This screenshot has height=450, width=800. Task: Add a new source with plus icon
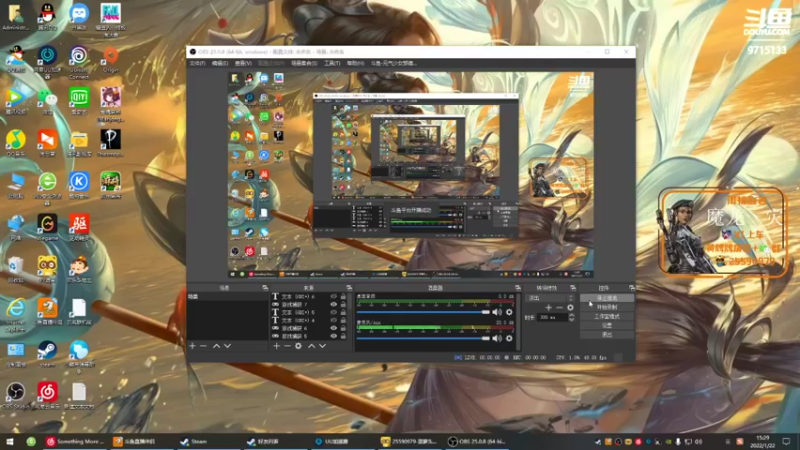276,346
